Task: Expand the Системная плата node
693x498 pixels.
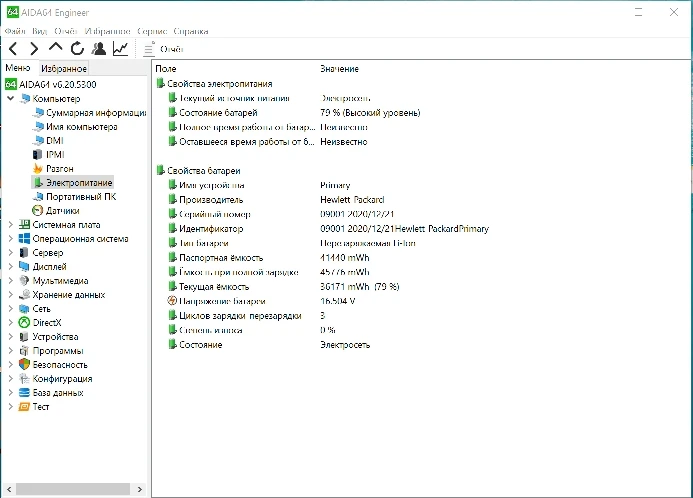Action: point(11,224)
